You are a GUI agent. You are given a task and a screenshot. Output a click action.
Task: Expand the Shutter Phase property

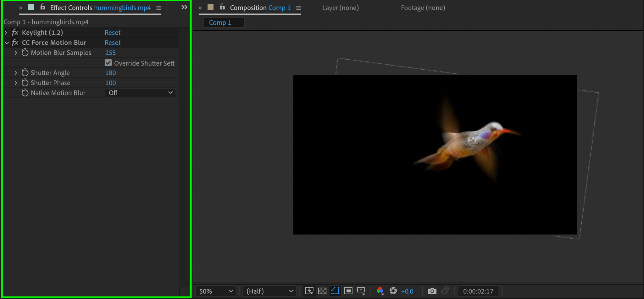point(16,83)
